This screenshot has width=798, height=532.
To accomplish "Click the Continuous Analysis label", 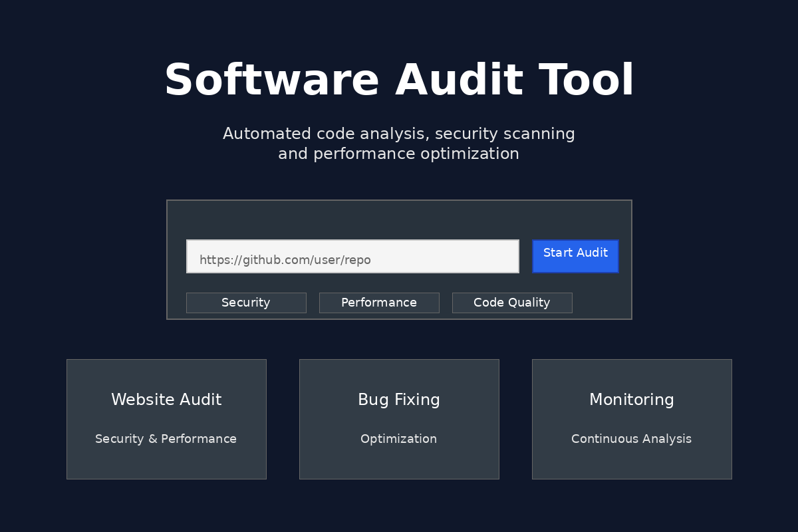I will coord(631,439).
